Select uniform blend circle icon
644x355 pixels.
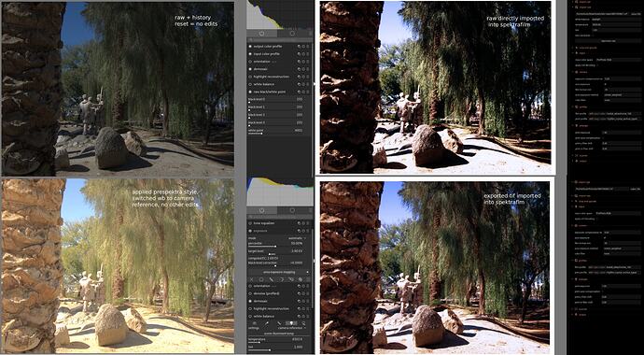tap(261, 279)
